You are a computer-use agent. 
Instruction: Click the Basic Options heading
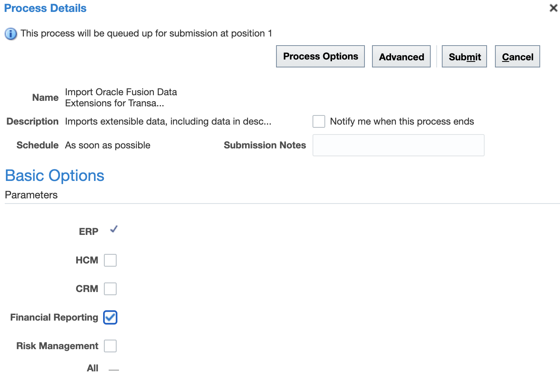pos(55,176)
